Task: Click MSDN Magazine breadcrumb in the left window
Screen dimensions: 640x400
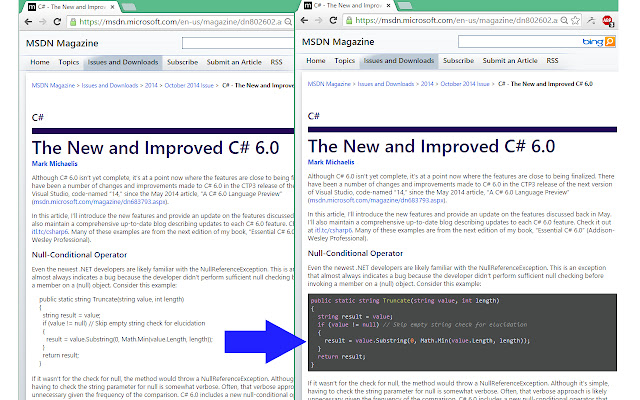Action: (53, 86)
